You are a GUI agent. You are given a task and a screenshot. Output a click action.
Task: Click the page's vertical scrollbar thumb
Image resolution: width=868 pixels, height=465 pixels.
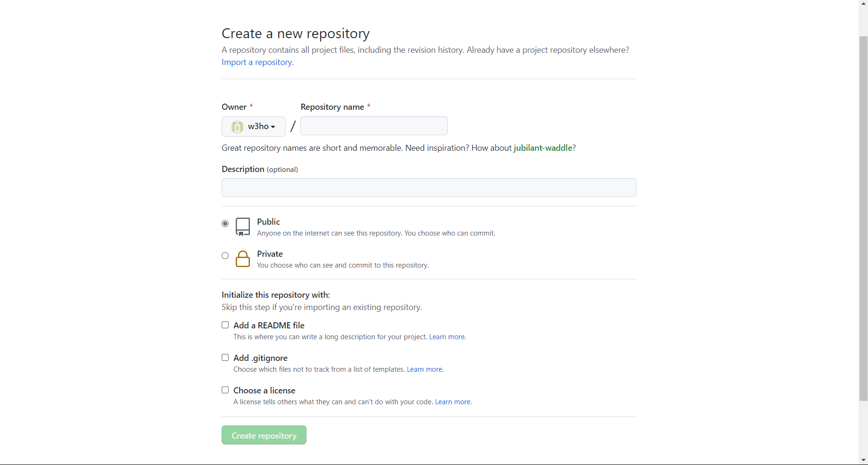[x=863, y=218]
